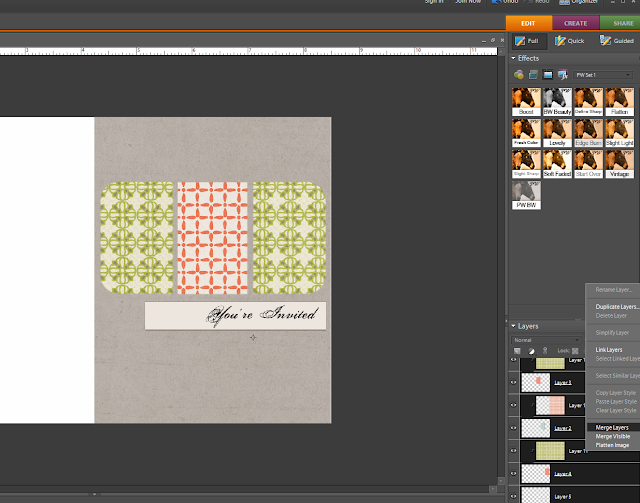640x503 pixels.
Task: Toggle visibility of Layer 4
Action: (514, 474)
